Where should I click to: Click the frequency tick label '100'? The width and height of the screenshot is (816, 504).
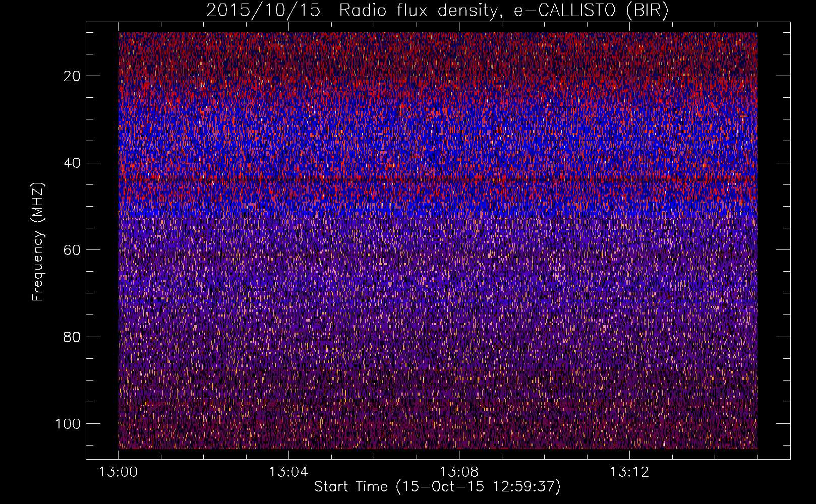(68, 424)
